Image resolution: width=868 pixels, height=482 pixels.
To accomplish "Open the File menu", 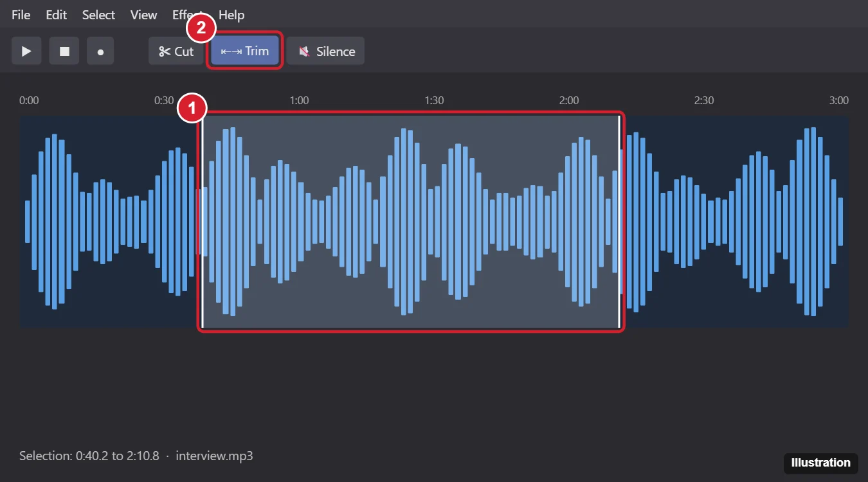I will pos(21,15).
